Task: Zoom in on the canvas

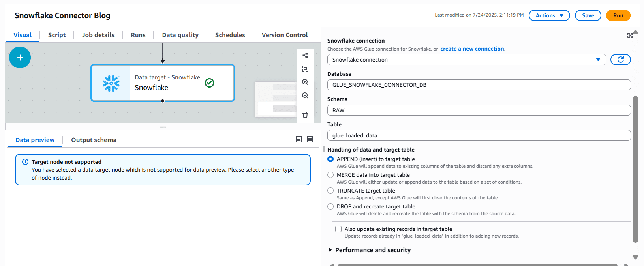Action: coord(305,82)
